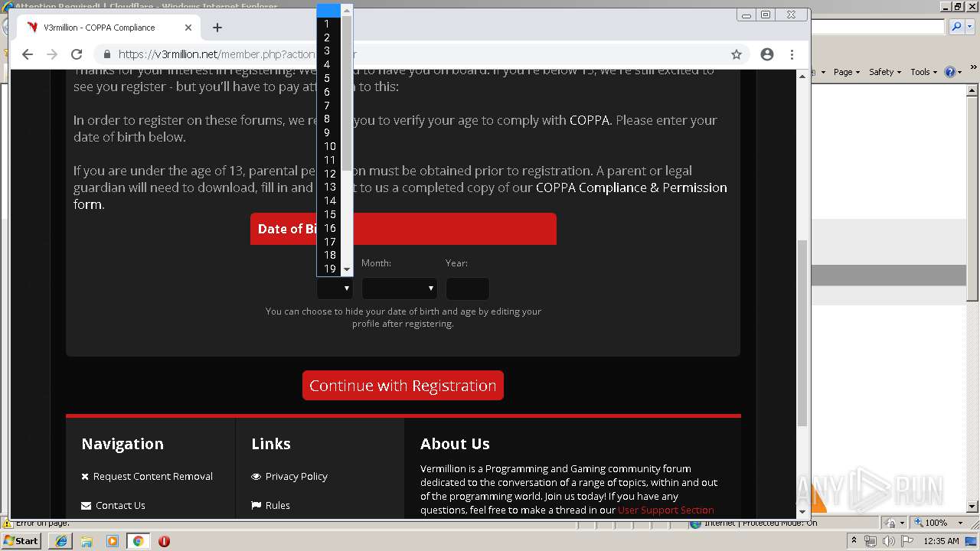The width and height of the screenshot is (980, 551).
Task: Choose day 19 from the list
Action: [328, 269]
